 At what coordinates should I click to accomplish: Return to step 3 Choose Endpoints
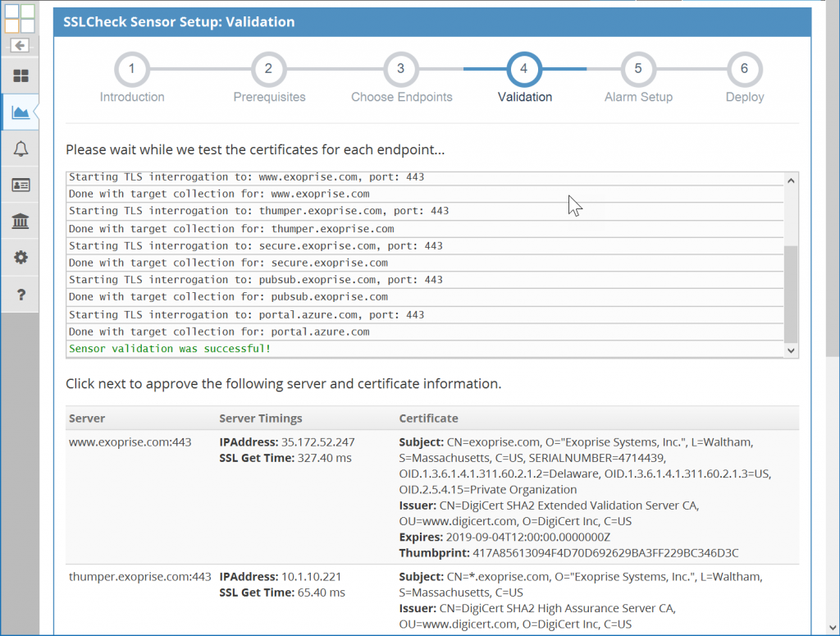[401, 70]
